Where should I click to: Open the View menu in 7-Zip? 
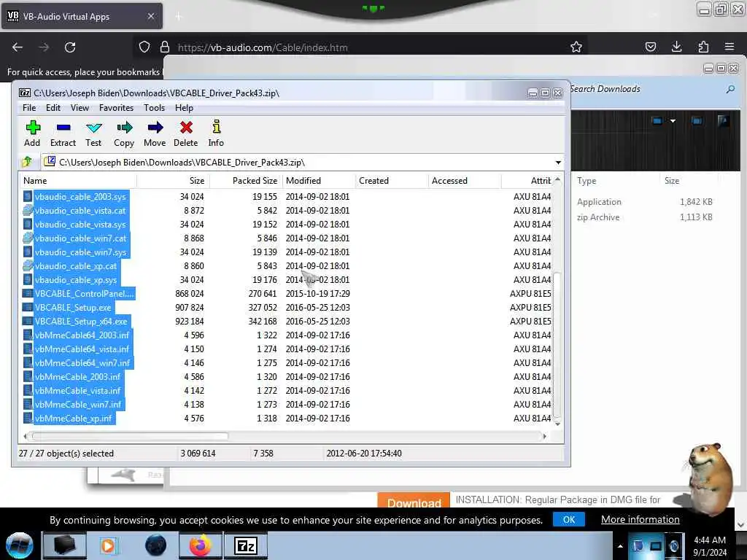(80, 108)
